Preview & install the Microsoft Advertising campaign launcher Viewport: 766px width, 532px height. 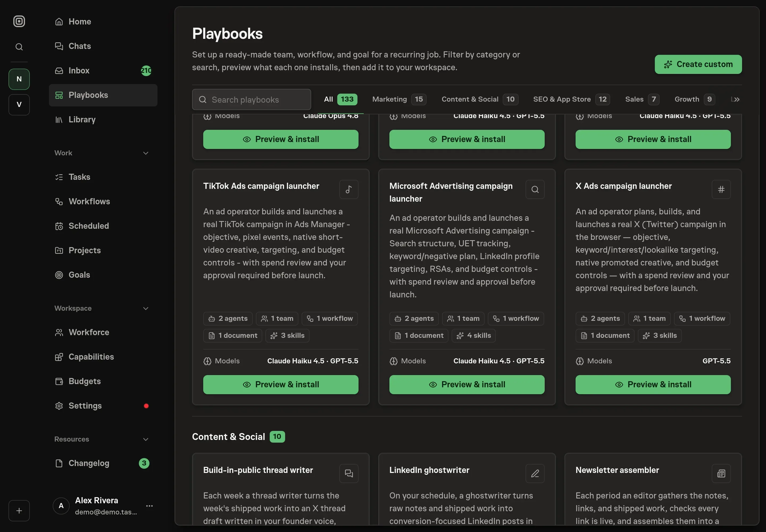click(467, 385)
